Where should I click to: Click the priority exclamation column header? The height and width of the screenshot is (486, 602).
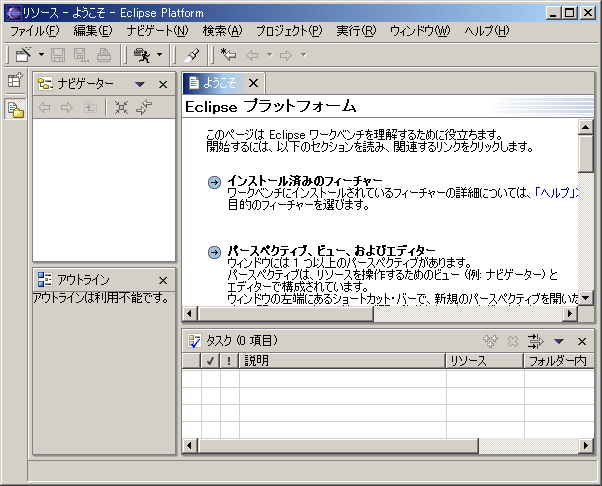click(x=230, y=361)
